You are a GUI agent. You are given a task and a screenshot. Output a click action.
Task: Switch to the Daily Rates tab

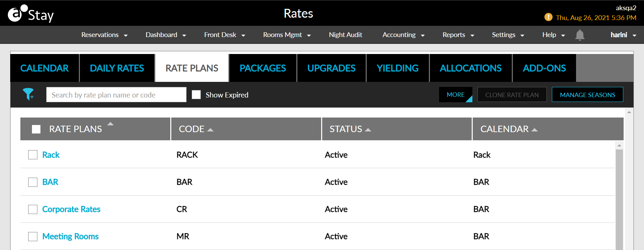[117, 68]
